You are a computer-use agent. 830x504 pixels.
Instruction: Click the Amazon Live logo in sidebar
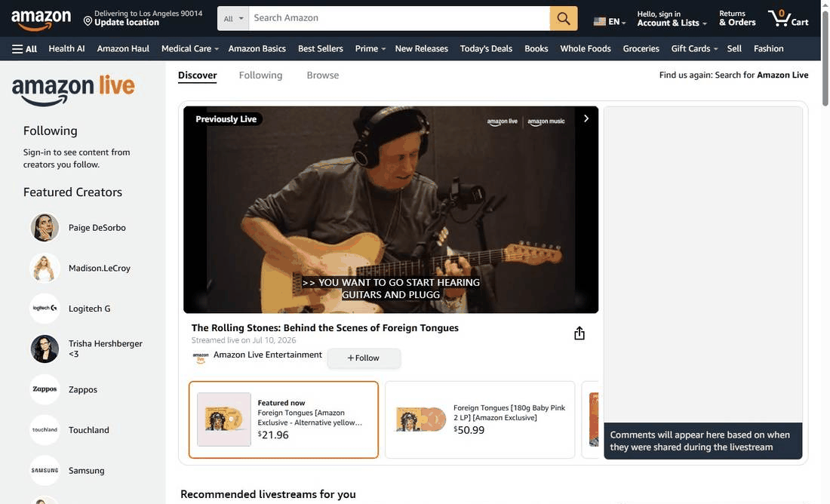pos(73,90)
